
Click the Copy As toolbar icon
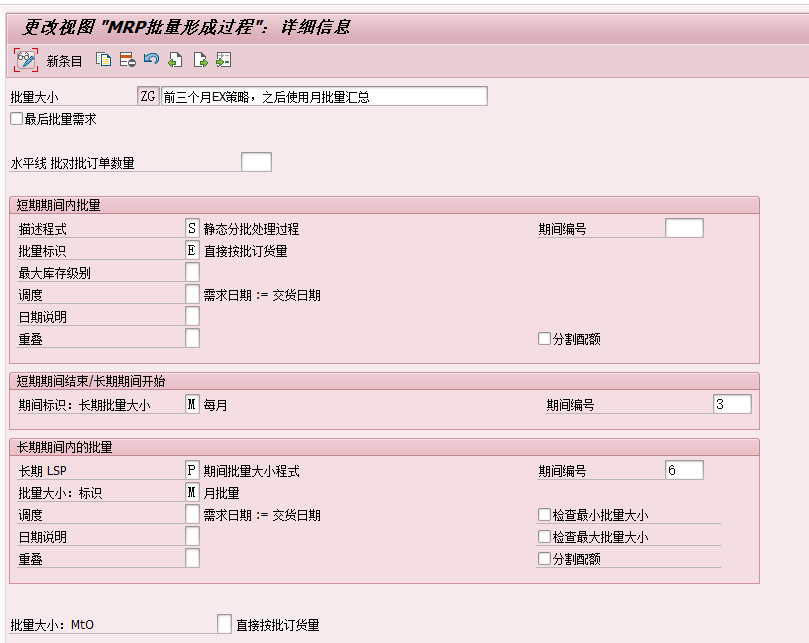(103, 60)
